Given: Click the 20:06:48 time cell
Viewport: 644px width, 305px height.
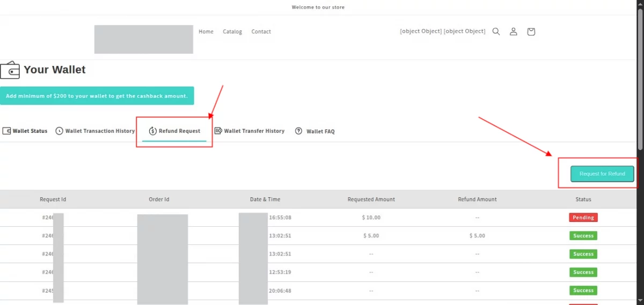Looking at the screenshot, I should pyautogui.click(x=280, y=291).
